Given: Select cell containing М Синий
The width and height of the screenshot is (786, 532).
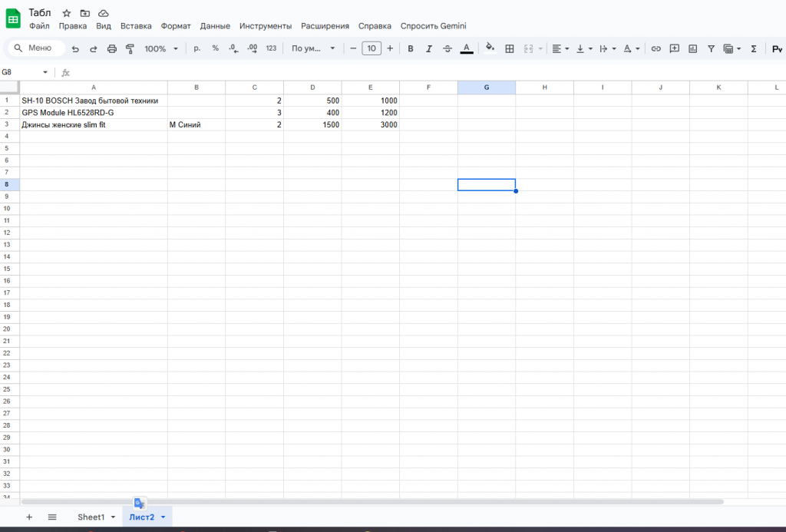Looking at the screenshot, I should point(196,125).
